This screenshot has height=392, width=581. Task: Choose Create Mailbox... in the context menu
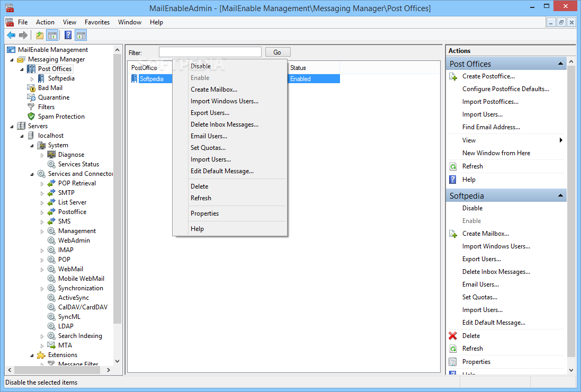tap(230, 90)
